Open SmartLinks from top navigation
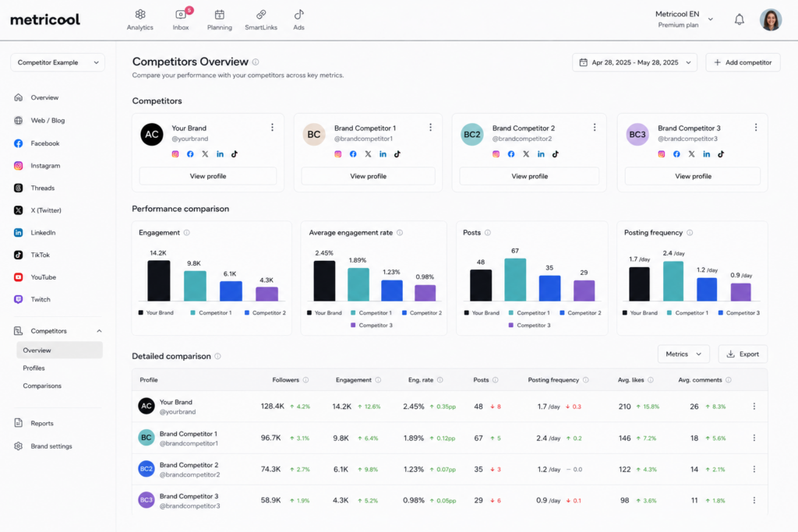This screenshot has height=532, width=798. click(260, 20)
